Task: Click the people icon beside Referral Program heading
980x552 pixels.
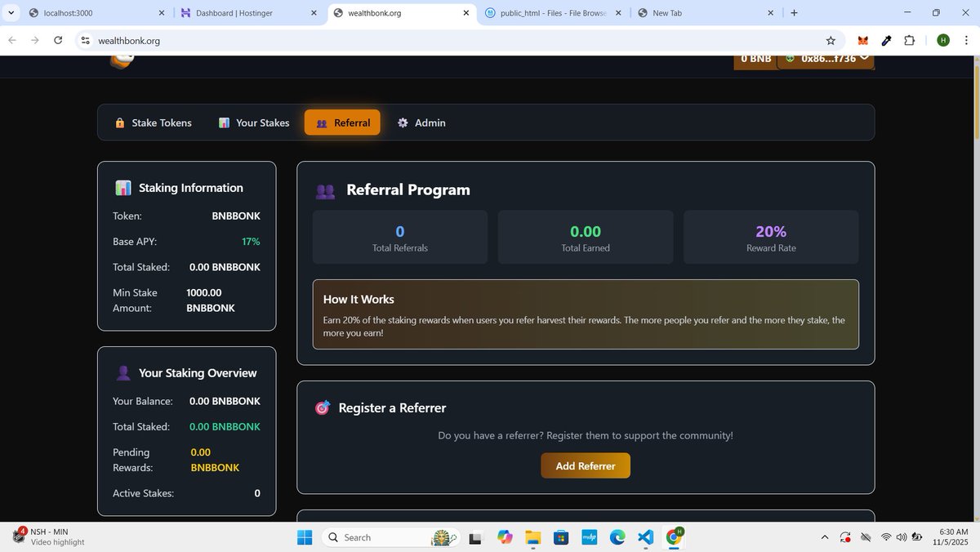Action: coord(325,189)
